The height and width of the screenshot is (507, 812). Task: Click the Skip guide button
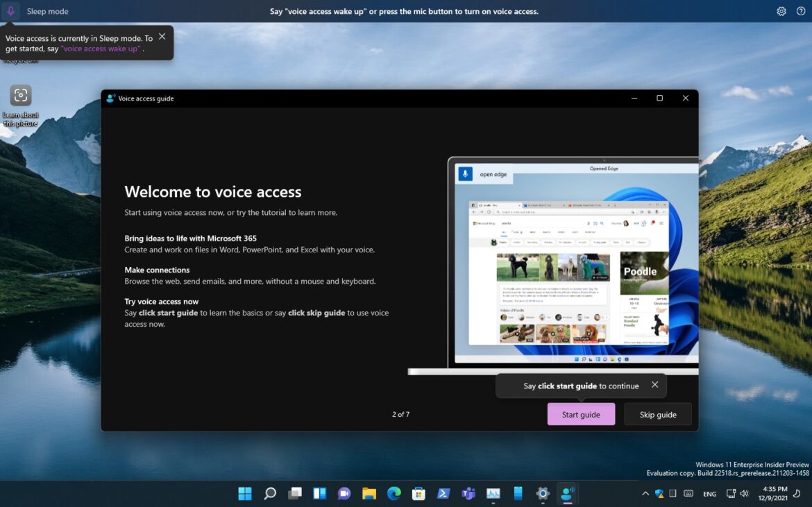click(657, 414)
